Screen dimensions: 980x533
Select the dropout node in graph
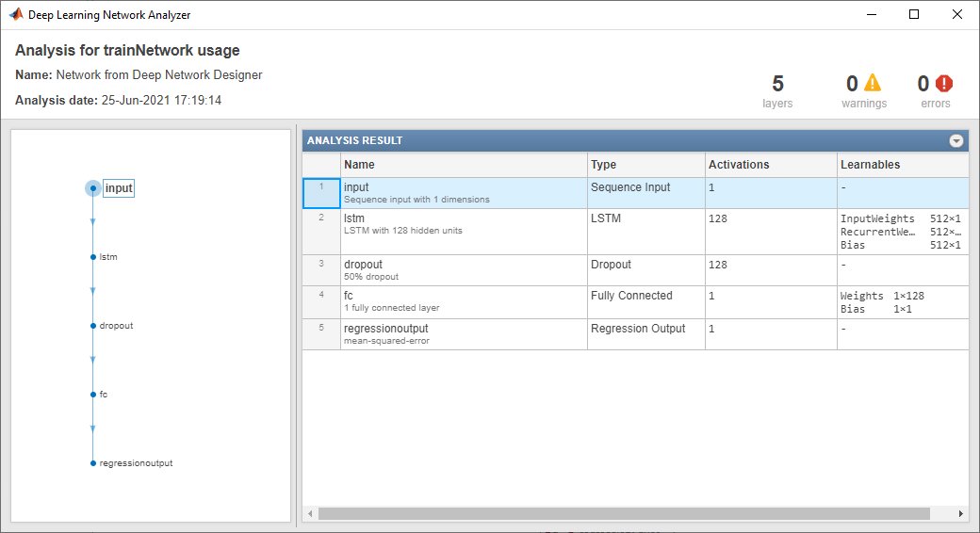click(93, 326)
